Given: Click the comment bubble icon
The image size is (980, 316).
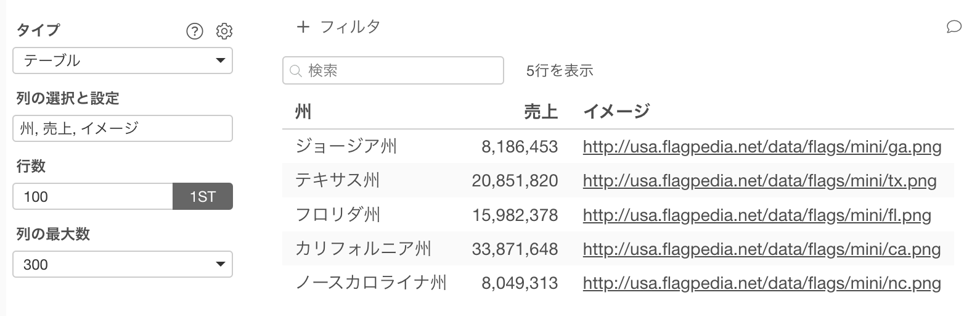Looking at the screenshot, I should coord(953,27).
